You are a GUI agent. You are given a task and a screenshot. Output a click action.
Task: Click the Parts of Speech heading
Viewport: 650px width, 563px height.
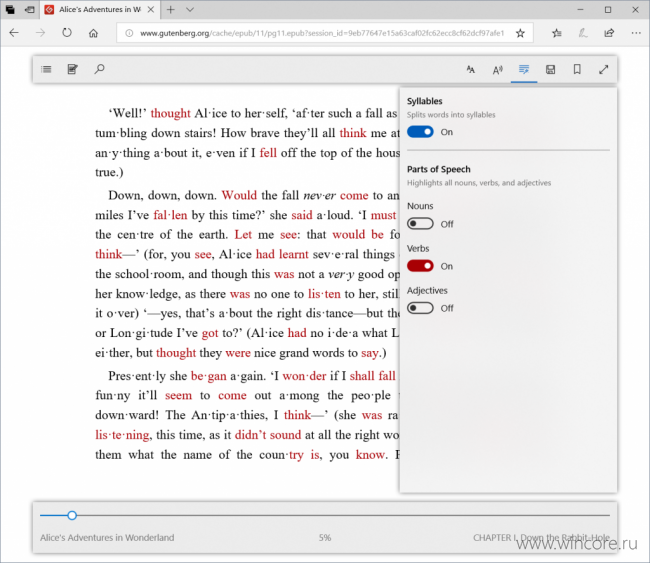pos(439,169)
